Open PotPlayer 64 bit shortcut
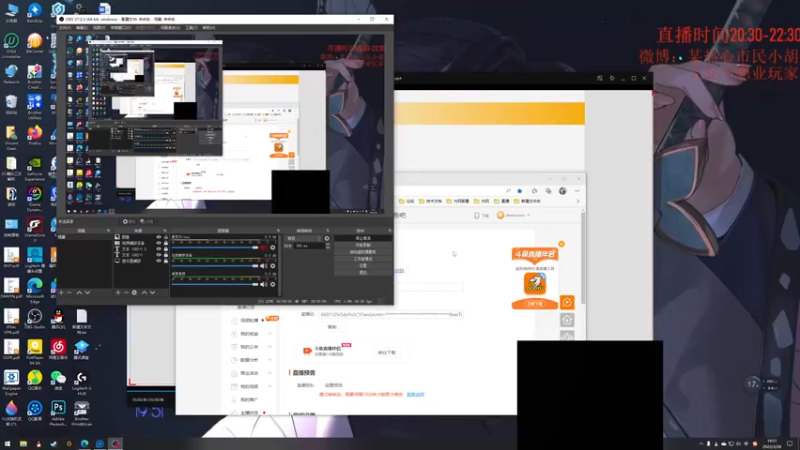 35,351
